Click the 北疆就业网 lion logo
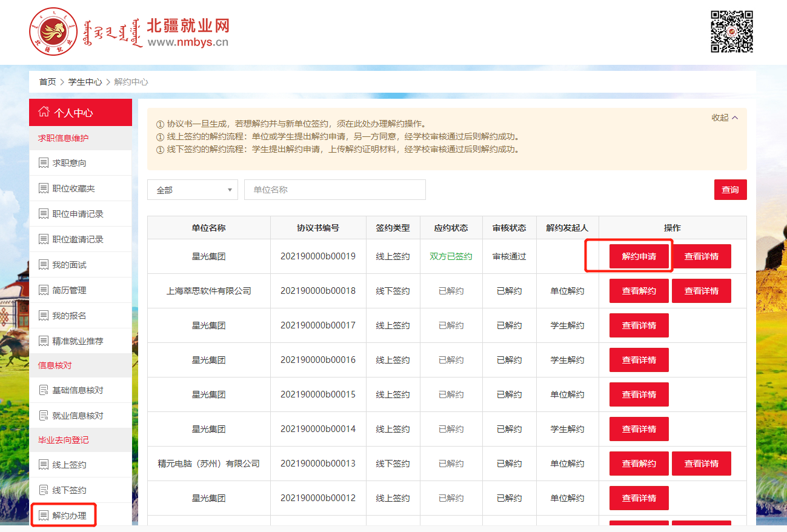 [x=54, y=32]
